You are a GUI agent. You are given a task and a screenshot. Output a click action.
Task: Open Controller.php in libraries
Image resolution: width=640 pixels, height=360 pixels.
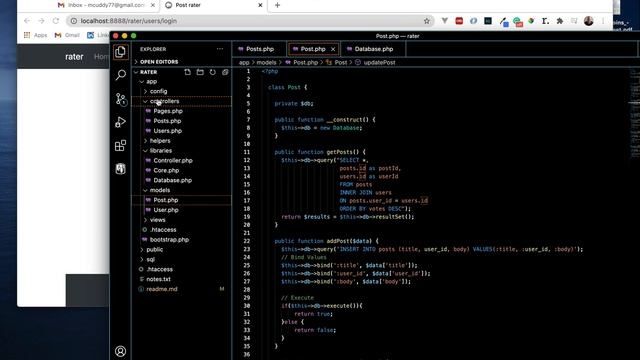(173, 160)
